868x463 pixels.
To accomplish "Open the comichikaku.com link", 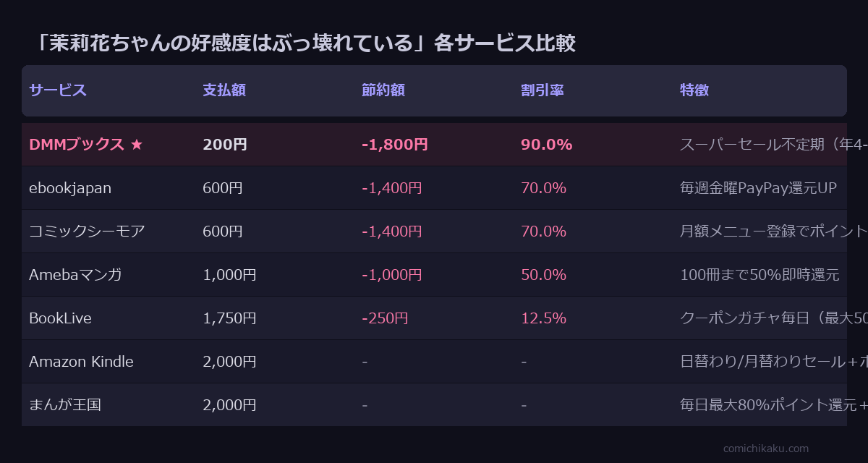I will pyautogui.click(x=766, y=449).
